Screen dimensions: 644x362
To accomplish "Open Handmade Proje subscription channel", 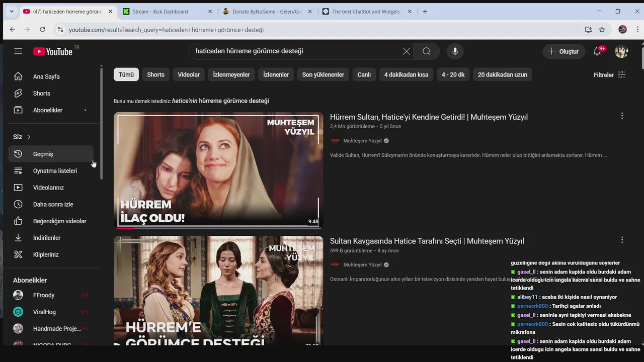I will (51, 328).
